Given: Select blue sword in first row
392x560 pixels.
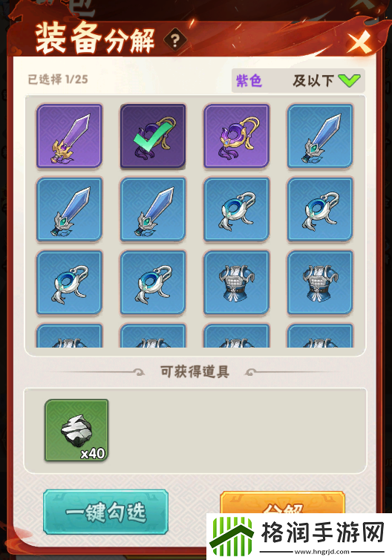Looking at the screenshot, I should (320, 136).
